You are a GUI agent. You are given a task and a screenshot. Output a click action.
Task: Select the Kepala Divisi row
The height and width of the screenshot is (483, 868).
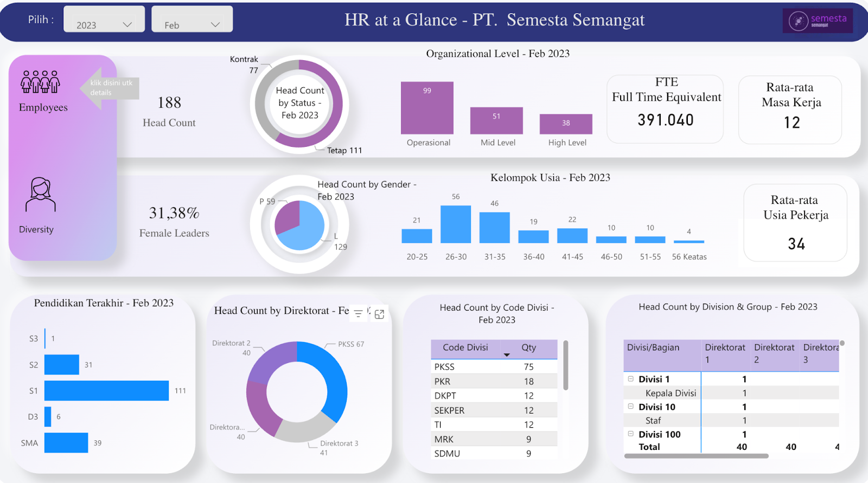tap(731, 393)
